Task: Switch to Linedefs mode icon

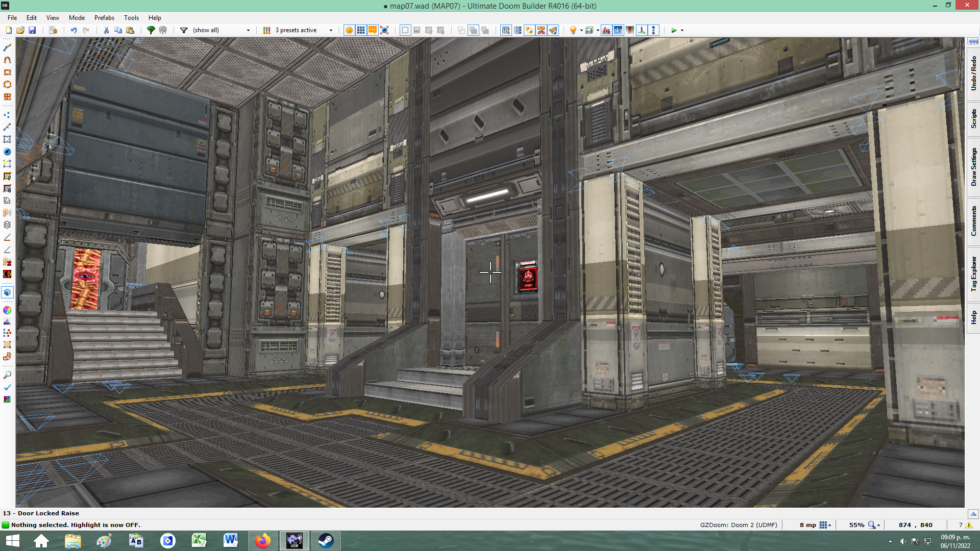Action: [x=7, y=127]
